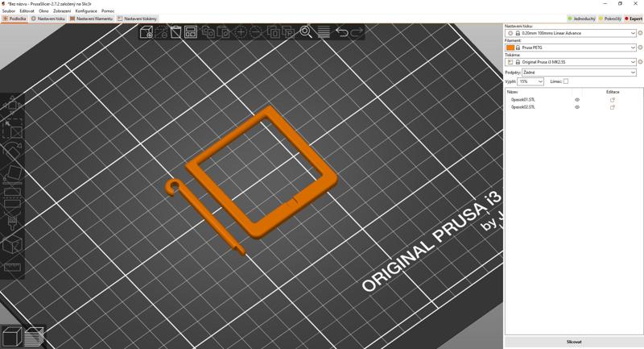Edit settings of Opesok02.STL
The width and height of the screenshot is (644, 349).
tap(613, 107)
